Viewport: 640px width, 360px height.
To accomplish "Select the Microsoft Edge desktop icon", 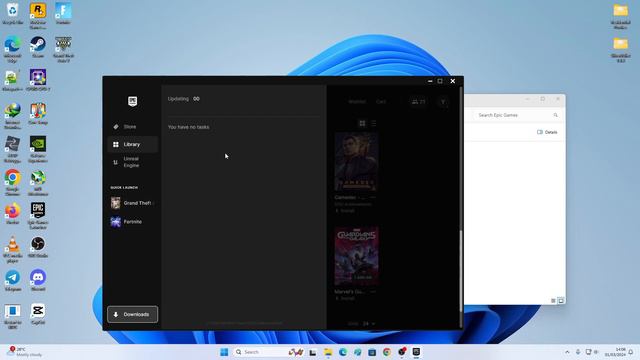I will 13,49.
